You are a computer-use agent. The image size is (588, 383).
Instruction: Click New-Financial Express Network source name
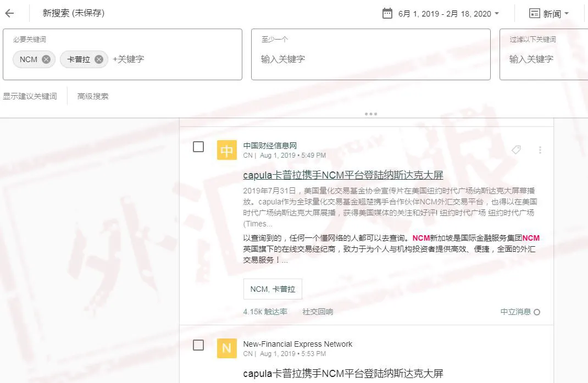pos(298,344)
